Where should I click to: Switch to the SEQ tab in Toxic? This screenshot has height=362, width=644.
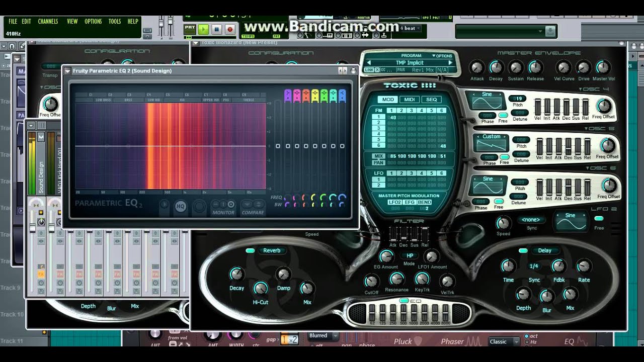click(x=432, y=100)
